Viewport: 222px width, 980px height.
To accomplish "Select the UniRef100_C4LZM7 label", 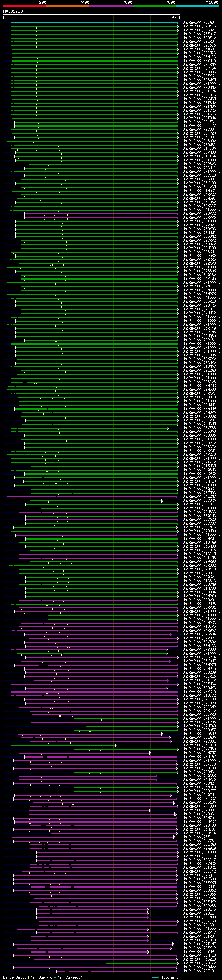I will coord(199,496).
